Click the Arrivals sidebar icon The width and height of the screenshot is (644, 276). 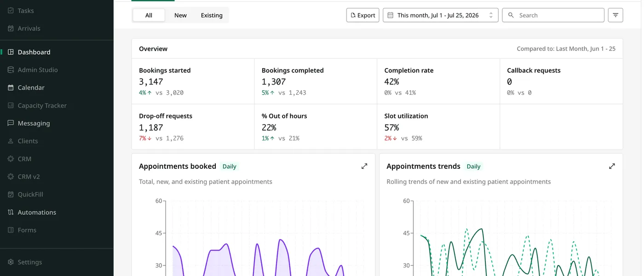pyautogui.click(x=11, y=29)
